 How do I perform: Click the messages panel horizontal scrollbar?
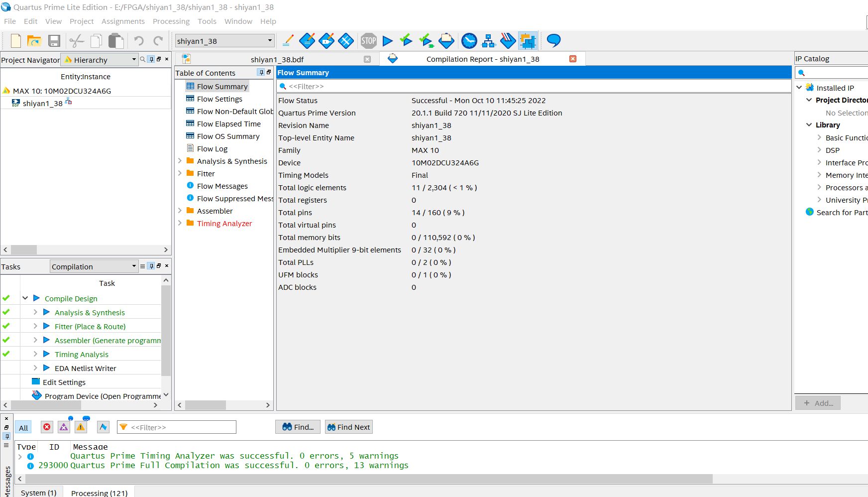pyautogui.click(x=369, y=479)
